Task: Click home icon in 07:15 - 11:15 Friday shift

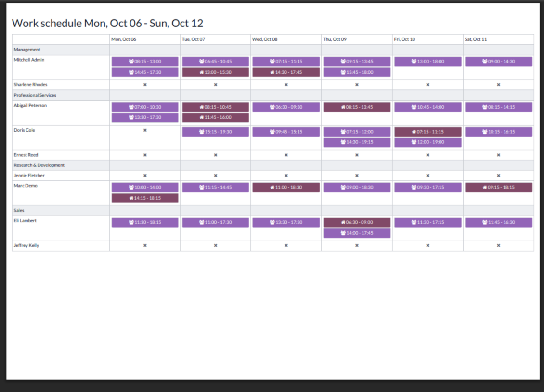Action: click(414, 132)
